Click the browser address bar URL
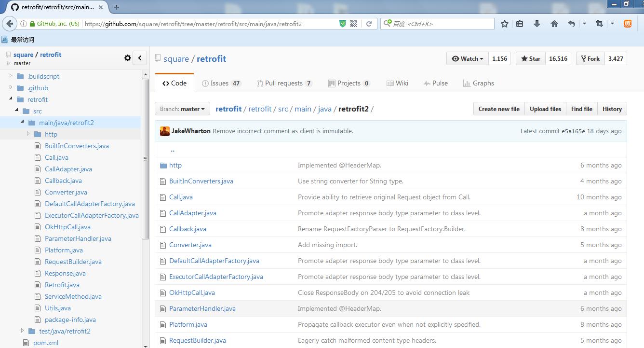The image size is (644, 348). click(x=193, y=24)
